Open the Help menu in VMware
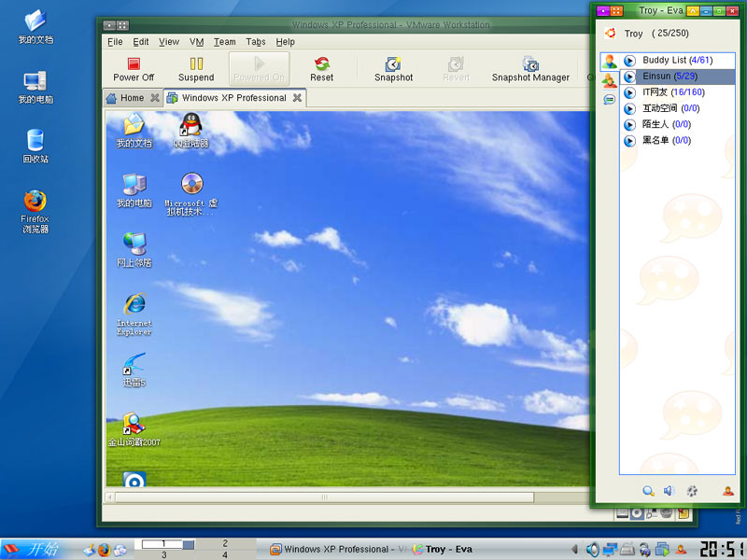This screenshot has height=560, width=747. 286,42
